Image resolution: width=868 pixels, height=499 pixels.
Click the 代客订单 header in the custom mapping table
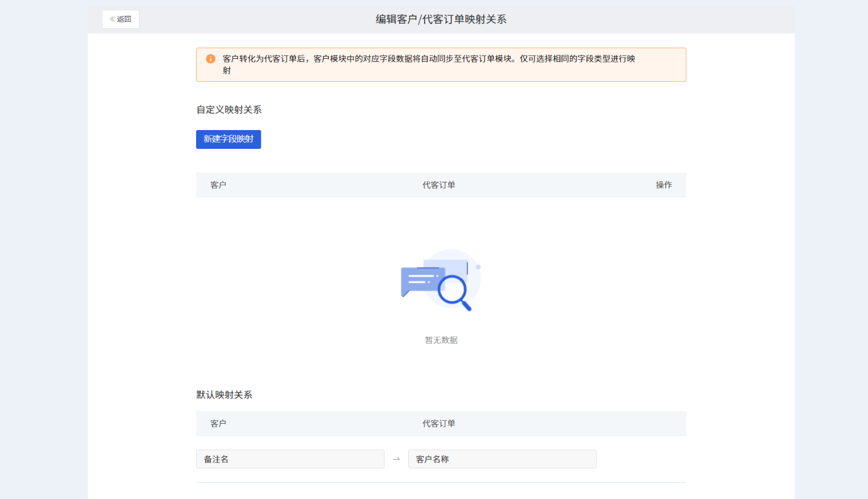(x=439, y=185)
